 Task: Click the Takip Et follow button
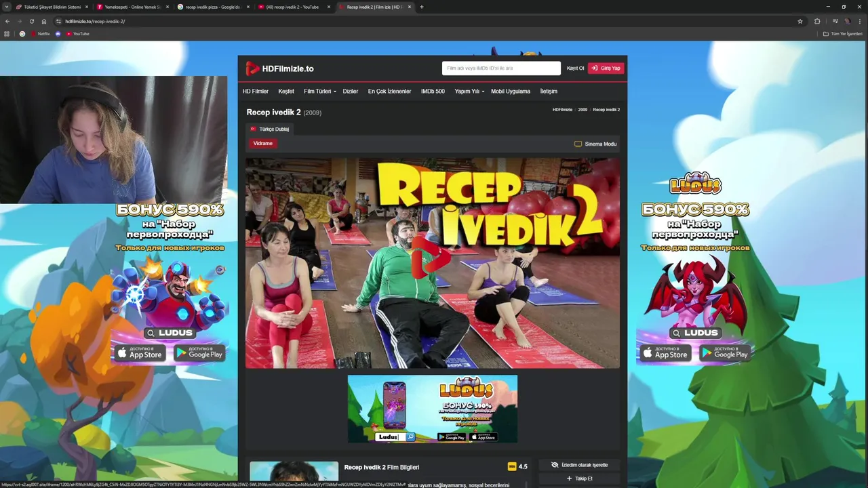tap(579, 479)
